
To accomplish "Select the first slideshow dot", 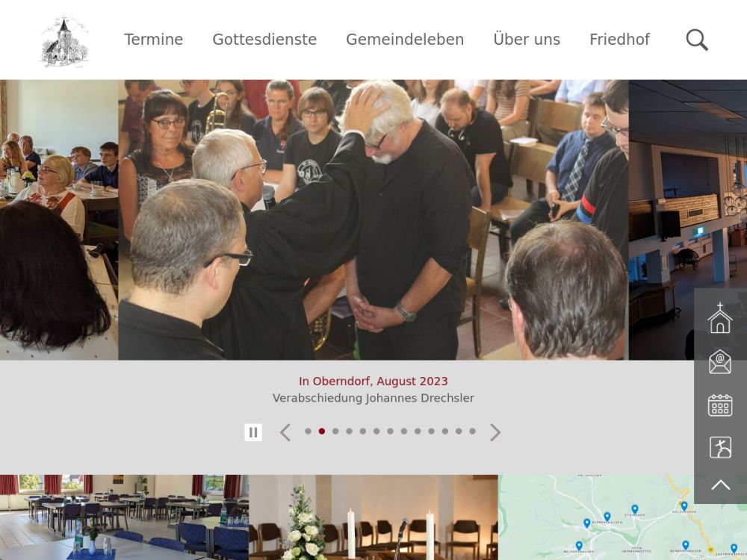I will 309,432.
